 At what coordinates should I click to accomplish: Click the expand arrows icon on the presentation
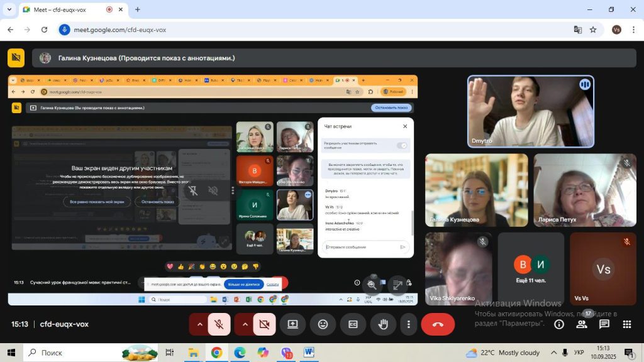click(397, 285)
